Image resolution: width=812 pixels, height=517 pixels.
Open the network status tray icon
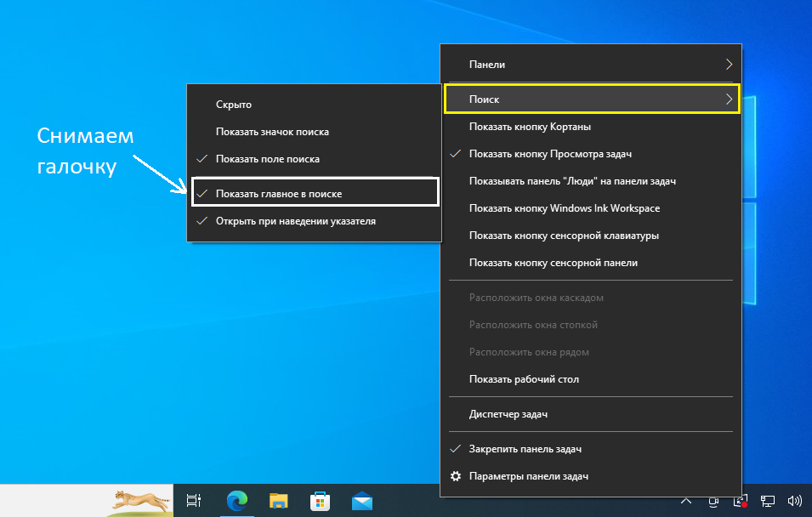(x=768, y=501)
